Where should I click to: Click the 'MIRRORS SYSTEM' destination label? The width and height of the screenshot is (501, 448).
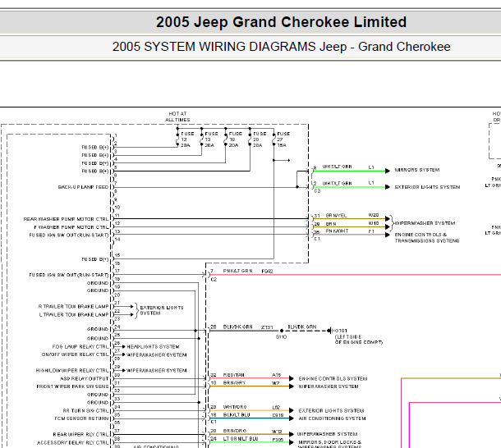[x=417, y=170]
